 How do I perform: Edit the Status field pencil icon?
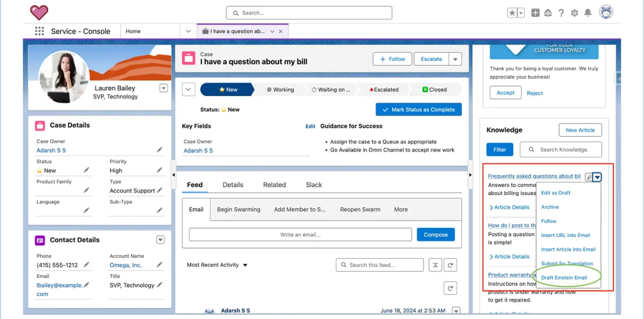(86, 170)
